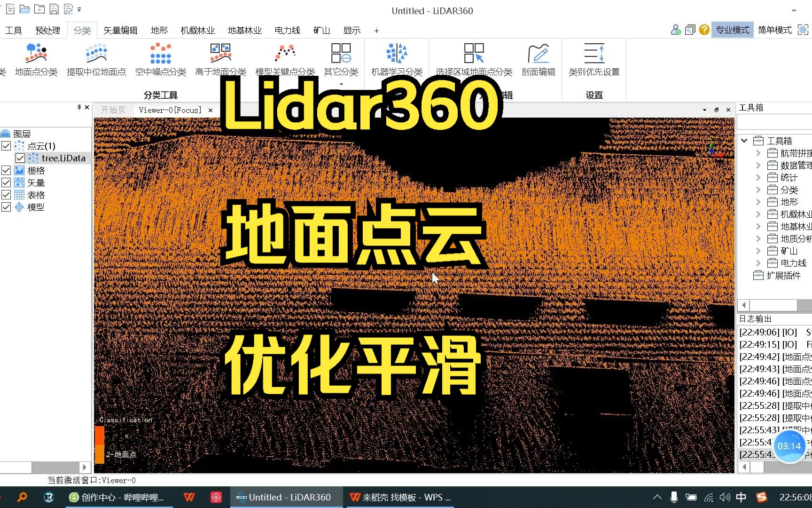Pin the layer panel

[x=79, y=107]
